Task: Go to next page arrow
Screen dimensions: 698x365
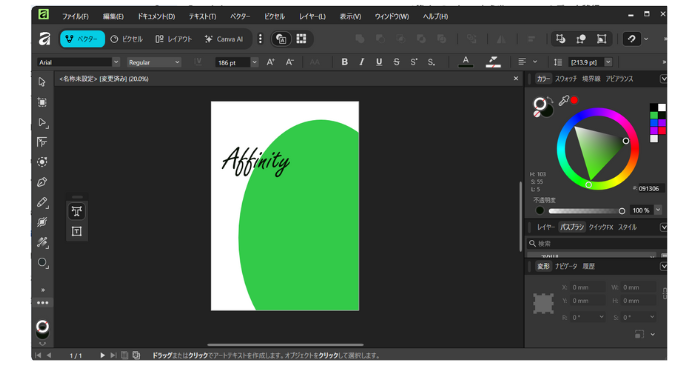Action: (x=102, y=355)
